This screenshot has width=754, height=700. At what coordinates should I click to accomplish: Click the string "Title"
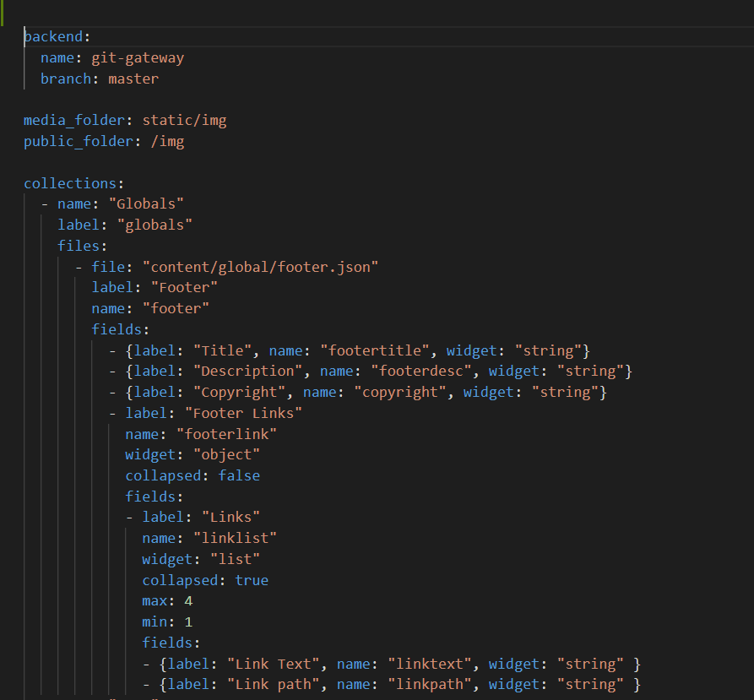pos(222,350)
